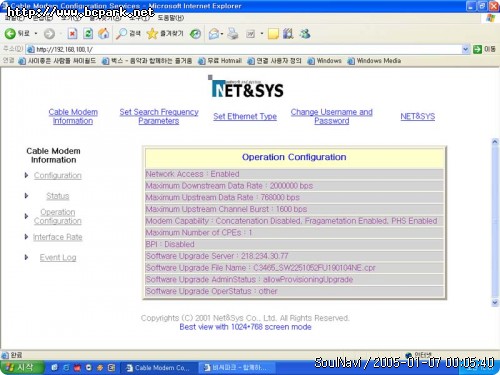Launch the Messenger people icon

pos(305,34)
